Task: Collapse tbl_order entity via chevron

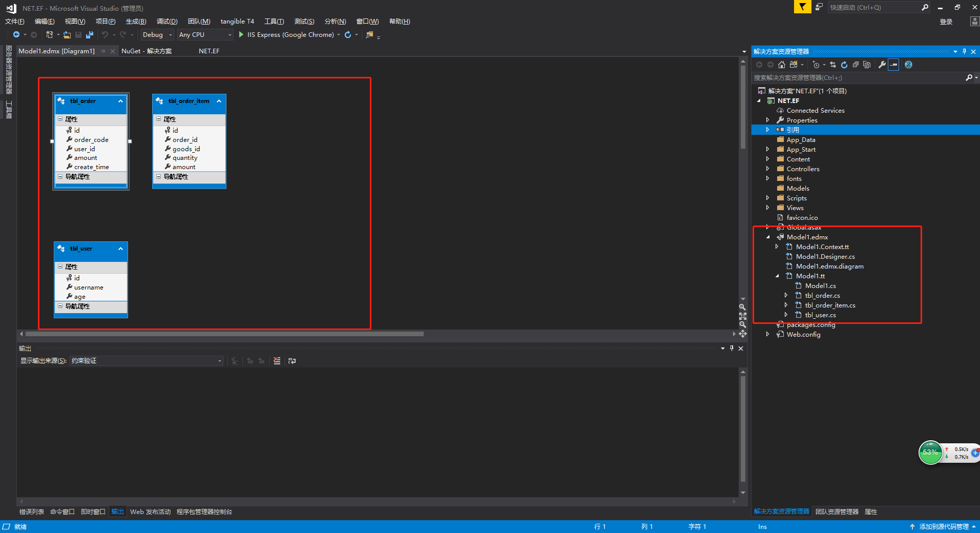Action: 120,101
